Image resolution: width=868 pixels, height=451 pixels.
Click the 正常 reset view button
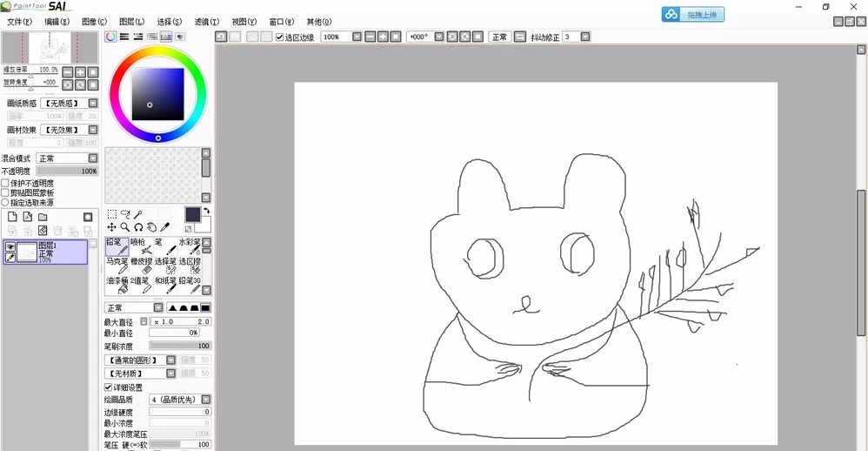pyautogui.click(x=499, y=37)
